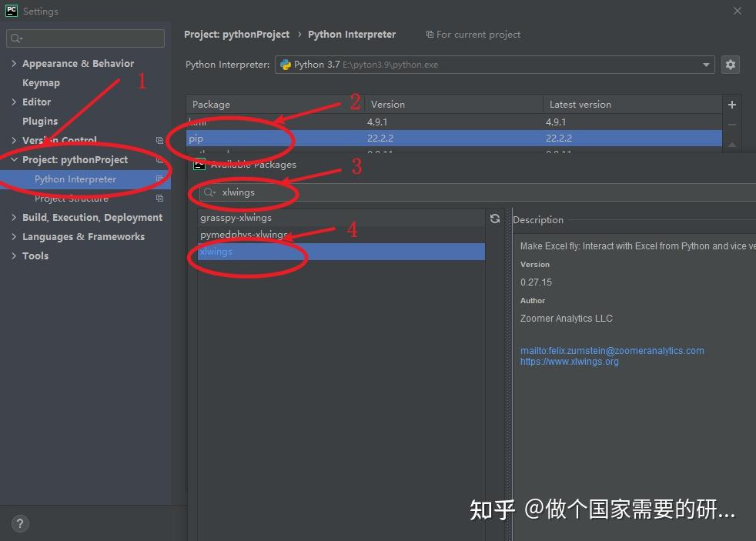Screen dimensions: 756x541
Task: Collapse the Project: pythonProject section
Action: click(14, 159)
